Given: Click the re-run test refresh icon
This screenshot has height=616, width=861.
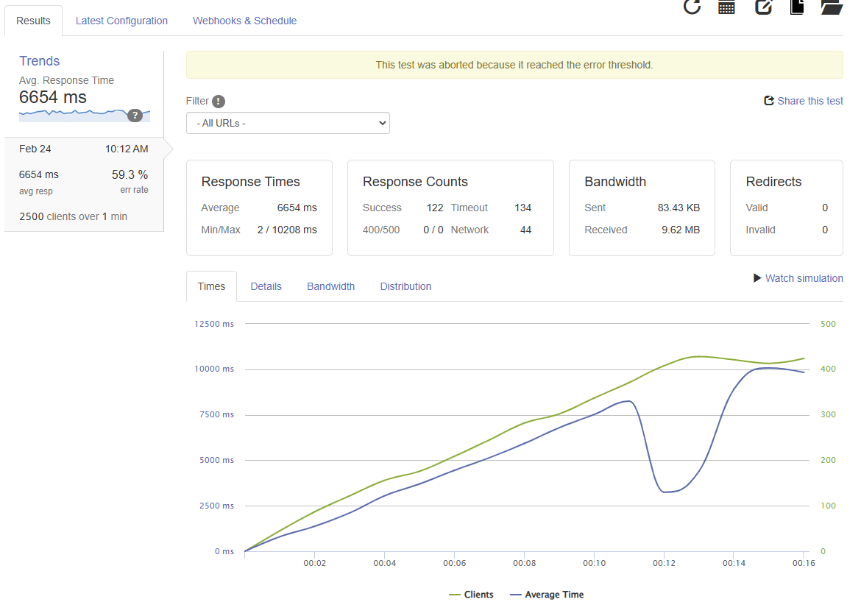Looking at the screenshot, I should 692,7.
